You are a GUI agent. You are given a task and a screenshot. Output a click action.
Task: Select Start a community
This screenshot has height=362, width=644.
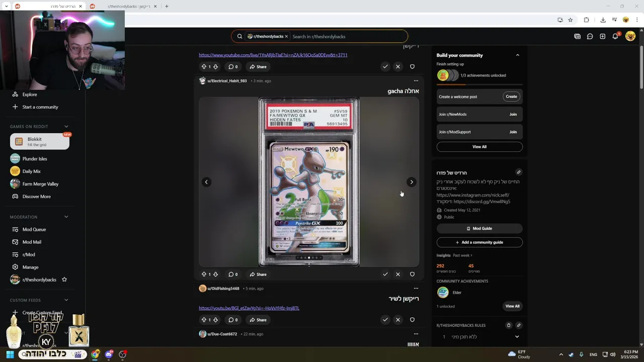[39, 107]
